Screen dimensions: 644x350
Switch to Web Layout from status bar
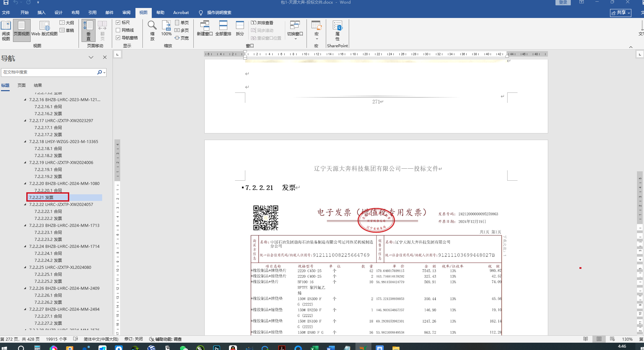click(x=612, y=339)
